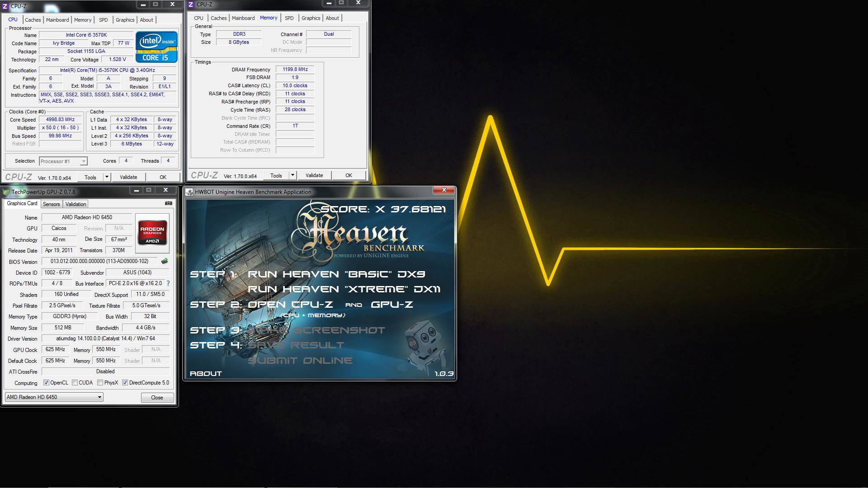Click SUBMIT ONLINE in Heaven app
868x488 pixels.
[300, 361]
